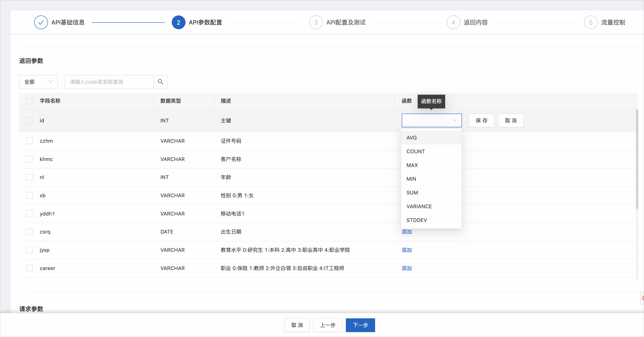Click step 2 circle for API参数配置
Image resolution: width=644 pixels, height=337 pixels.
(178, 23)
